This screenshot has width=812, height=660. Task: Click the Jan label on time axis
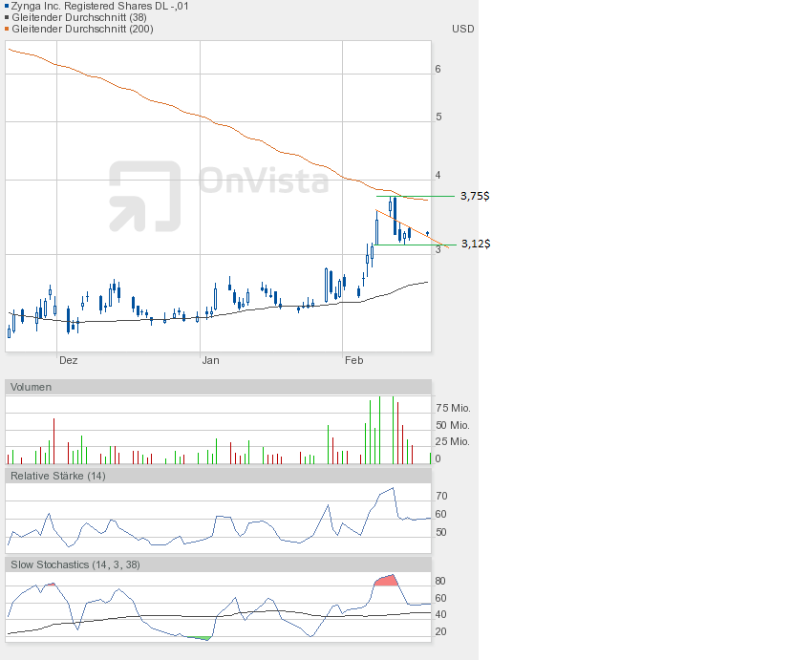tap(211, 360)
